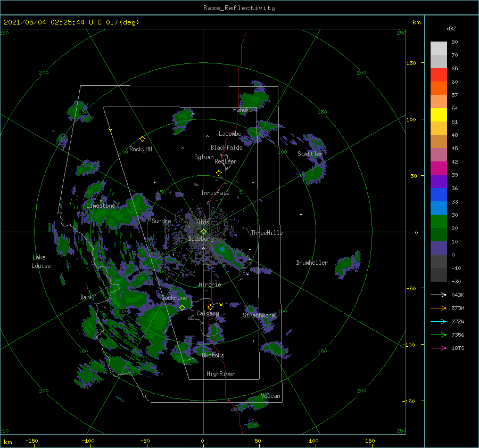This screenshot has height=448, width=479.
Task: Click the dBZ legend heading
Action: pos(451,28)
